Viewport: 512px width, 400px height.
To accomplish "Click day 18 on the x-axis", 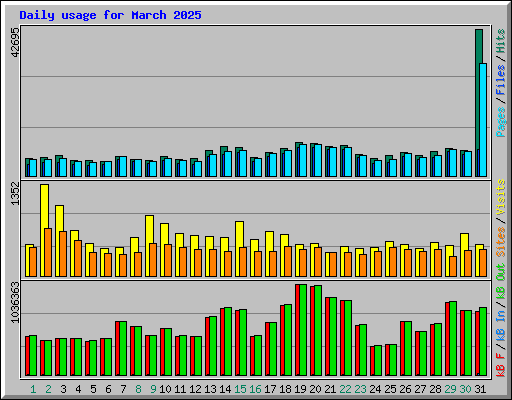I will click(285, 389).
